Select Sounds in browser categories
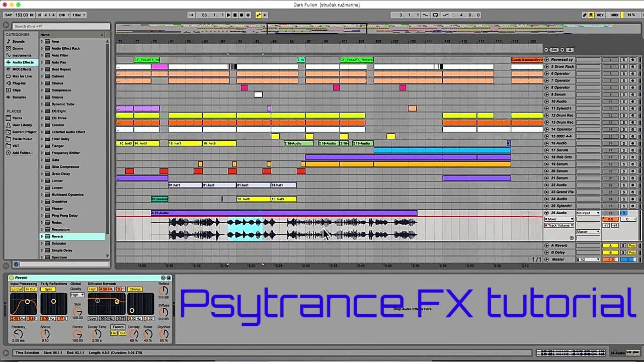Viewport: 644px width, 362px height. coord(18,41)
